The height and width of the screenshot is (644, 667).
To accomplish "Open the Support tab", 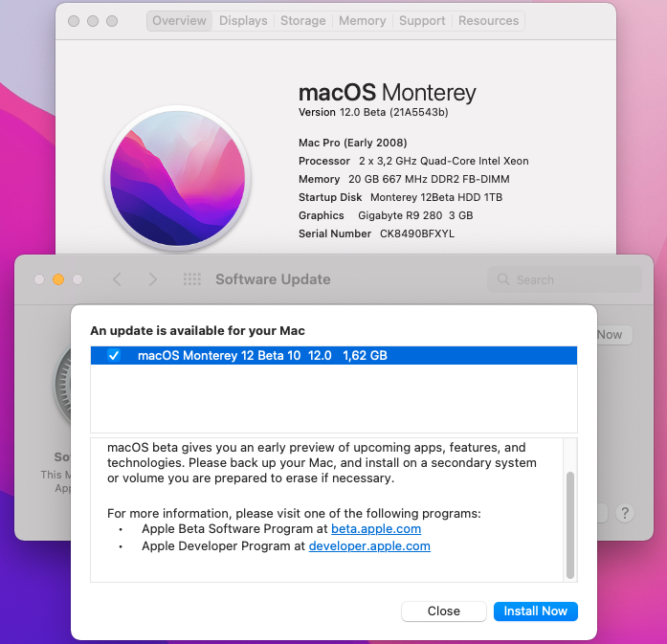I will click(422, 21).
